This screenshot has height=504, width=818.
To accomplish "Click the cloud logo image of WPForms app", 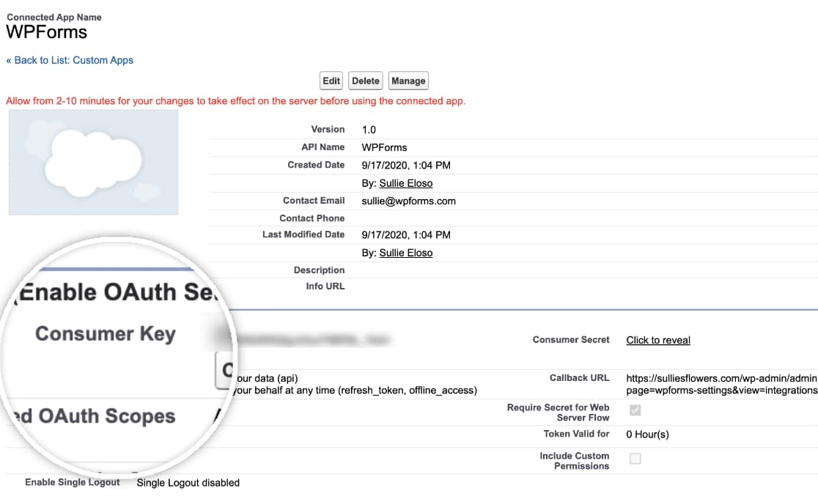I will coord(93,161).
